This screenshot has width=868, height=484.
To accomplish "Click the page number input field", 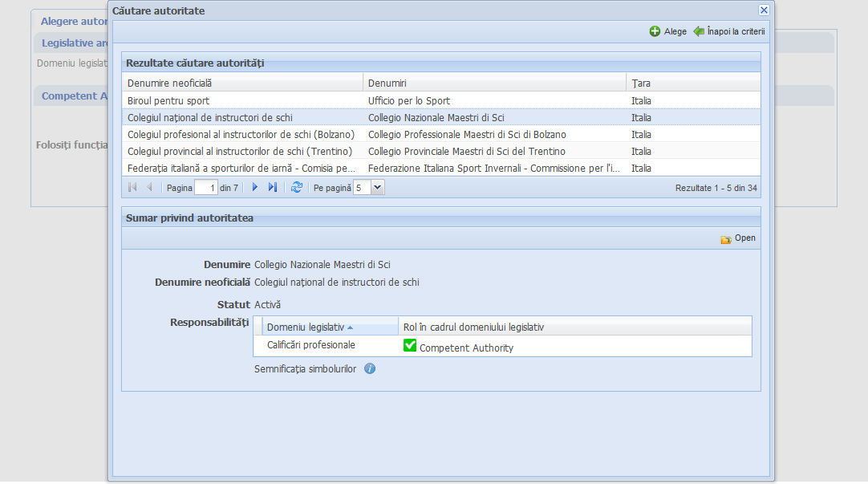I will coord(206,187).
